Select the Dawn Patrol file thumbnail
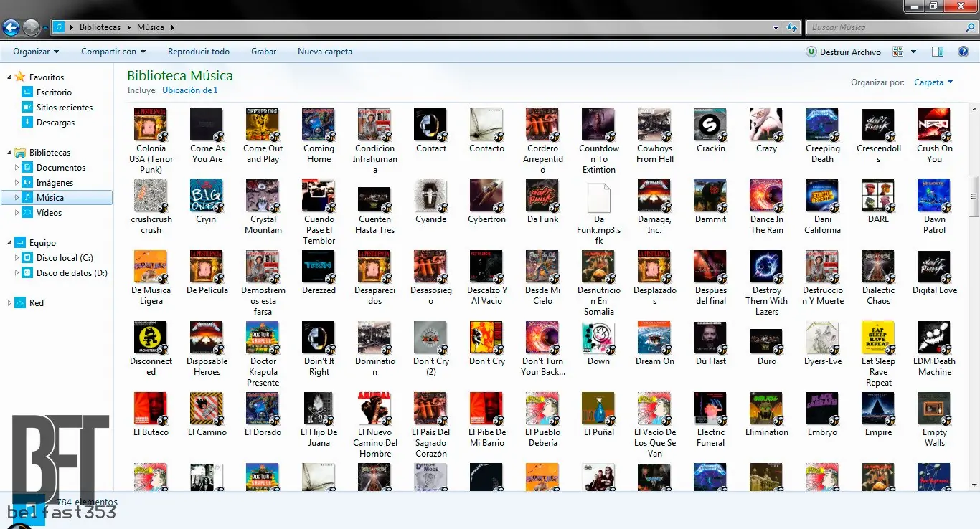Image resolution: width=980 pixels, height=529 pixels. [x=934, y=196]
